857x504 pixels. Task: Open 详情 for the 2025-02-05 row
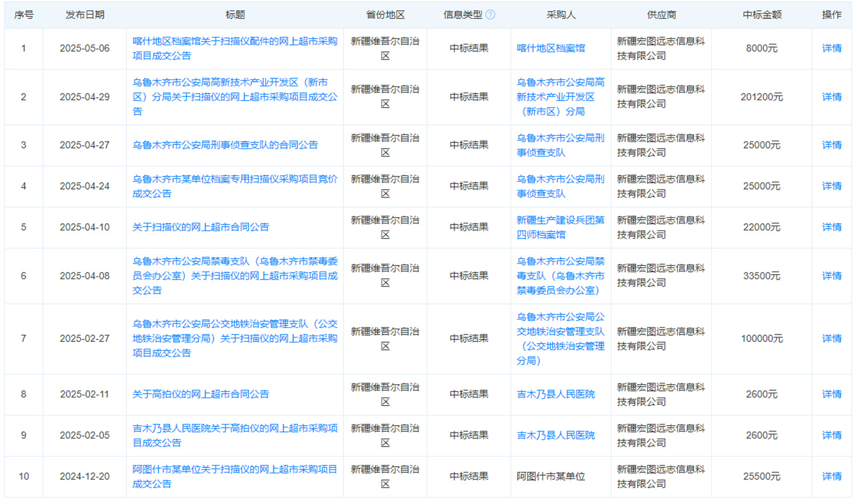[x=832, y=435]
